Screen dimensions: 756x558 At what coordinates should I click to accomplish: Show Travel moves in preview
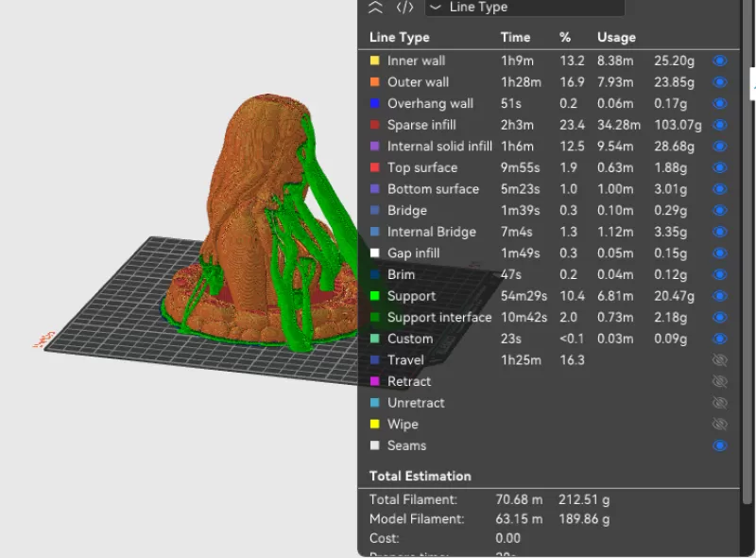[720, 360]
